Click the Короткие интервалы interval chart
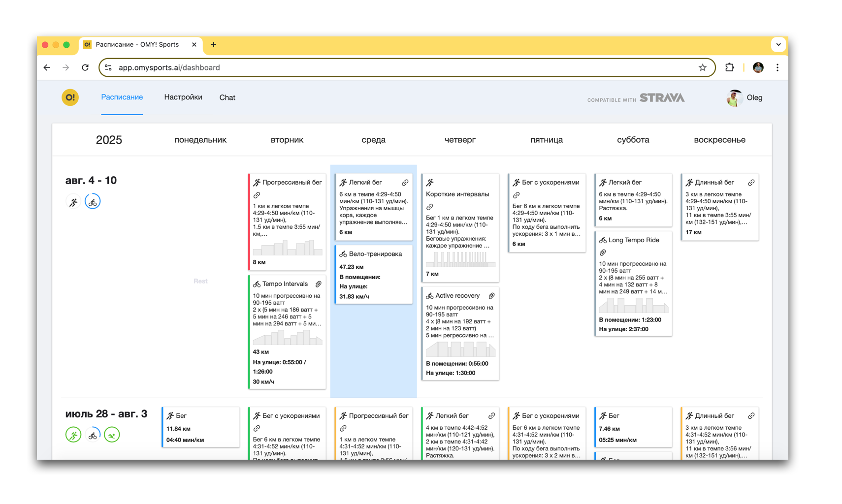This screenshot has height=504, width=842. click(x=460, y=259)
